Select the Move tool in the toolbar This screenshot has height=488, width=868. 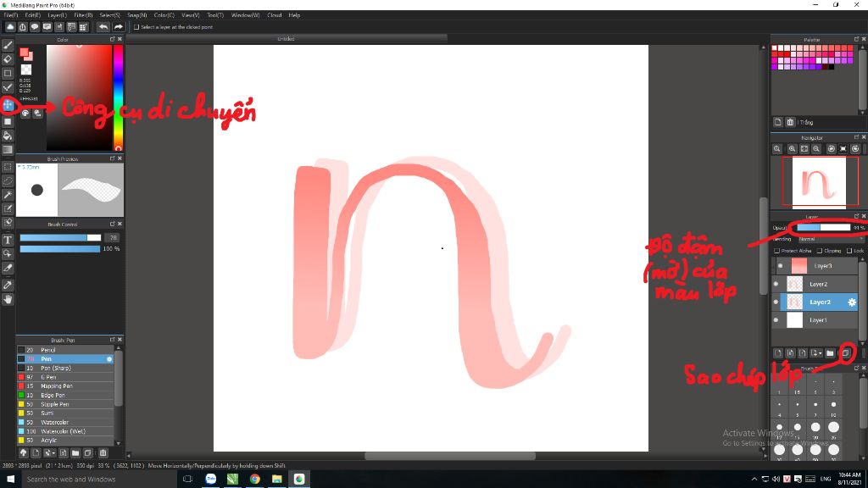coord(7,106)
